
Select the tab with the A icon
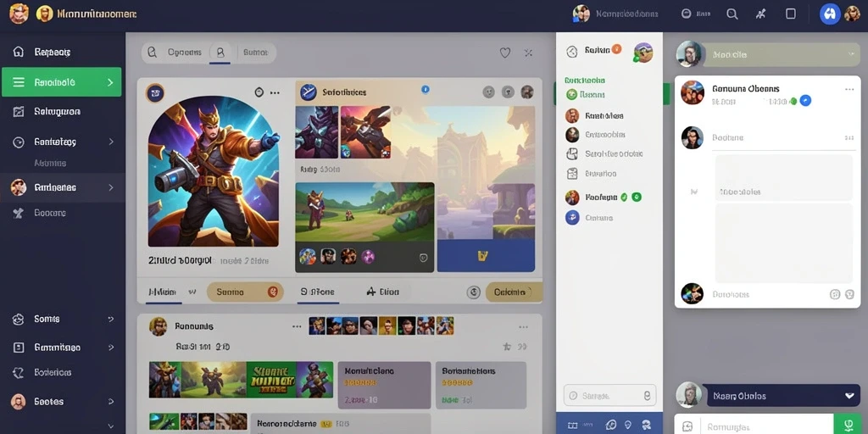coord(382,292)
